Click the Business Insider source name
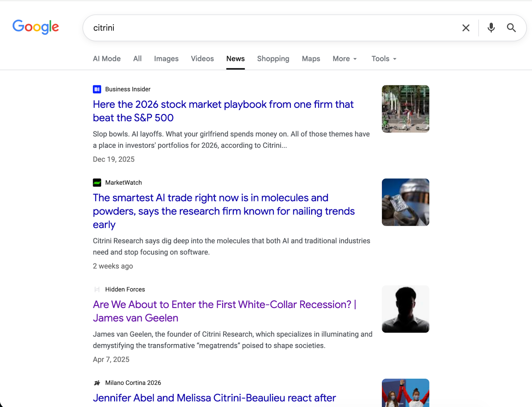This screenshot has width=532, height=407. tap(128, 89)
